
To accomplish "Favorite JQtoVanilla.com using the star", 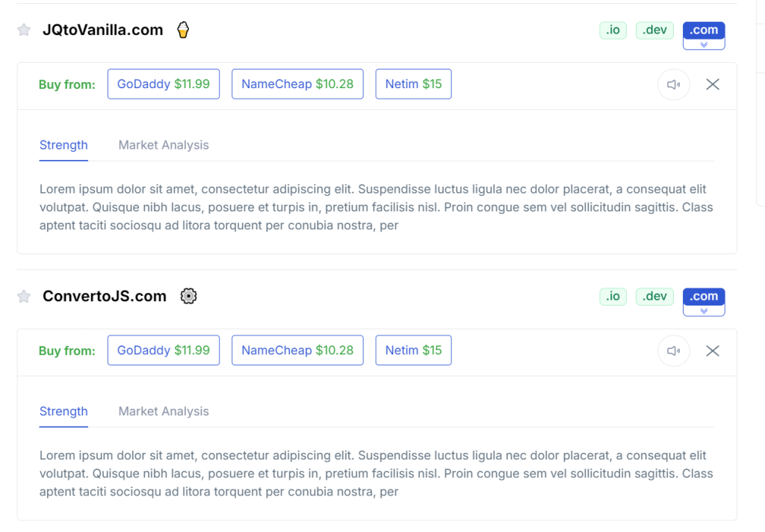I will (x=23, y=29).
